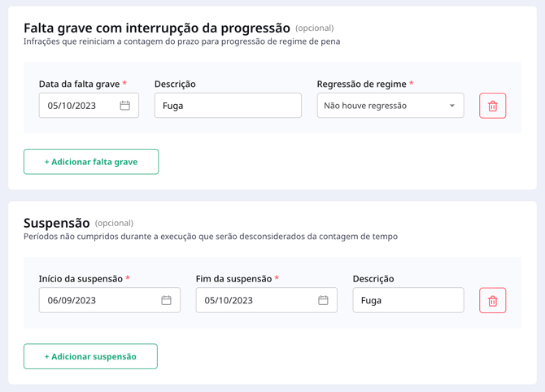Viewport: 545px width, 392px height.
Task: Open calendar icon in Início da suspensão field
Action: click(x=166, y=300)
